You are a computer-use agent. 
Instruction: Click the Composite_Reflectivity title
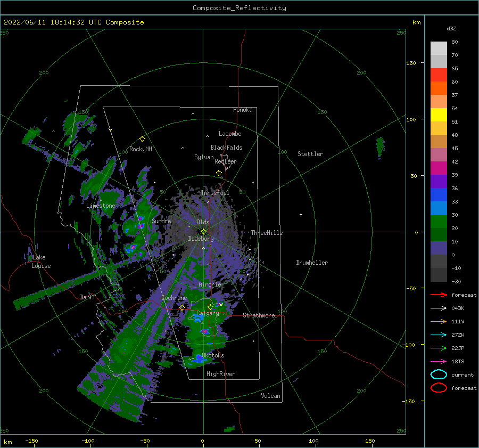[240, 8]
